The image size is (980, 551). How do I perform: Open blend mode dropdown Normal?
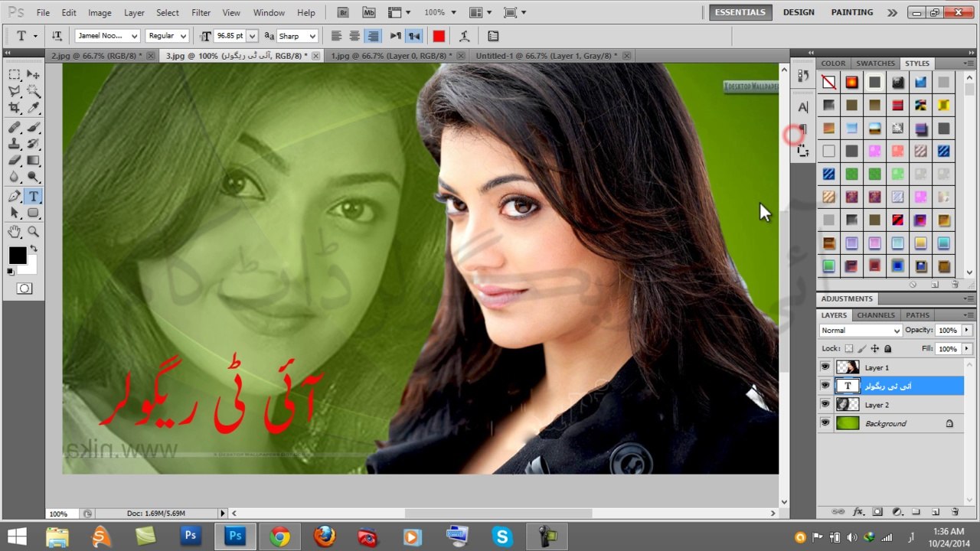pyautogui.click(x=861, y=331)
